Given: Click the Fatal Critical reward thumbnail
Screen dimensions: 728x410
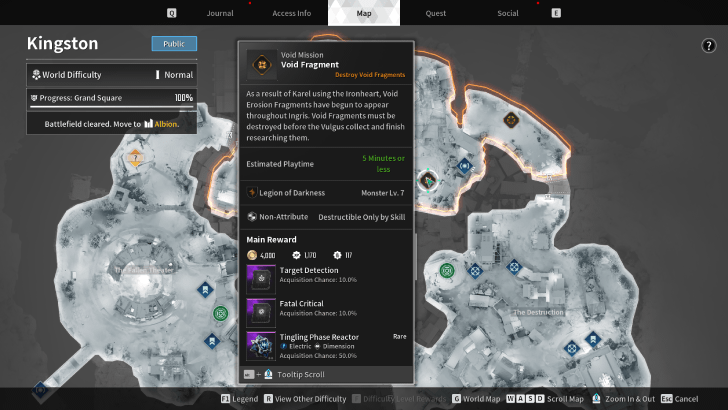Looking at the screenshot, I should 261,312.
